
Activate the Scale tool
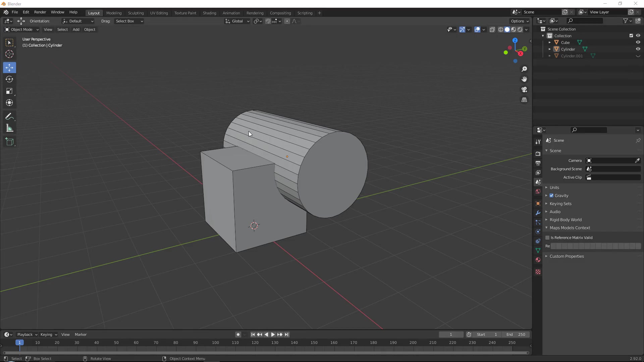(x=9, y=91)
